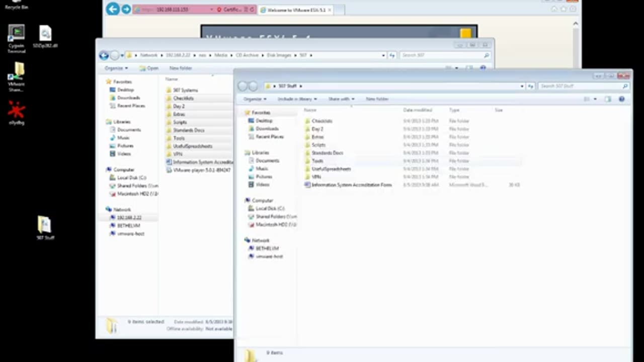Click New folder in the network 507 window

point(181,68)
